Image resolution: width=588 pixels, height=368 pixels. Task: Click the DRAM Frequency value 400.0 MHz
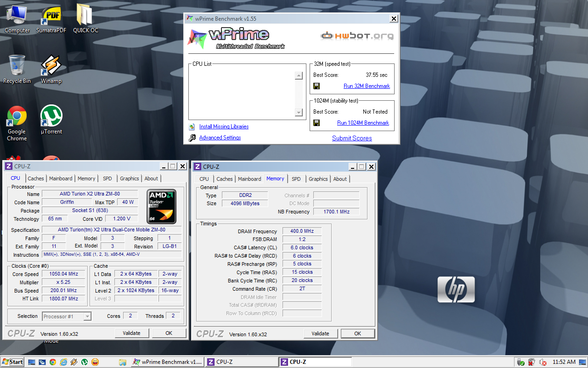pyautogui.click(x=302, y=231)
